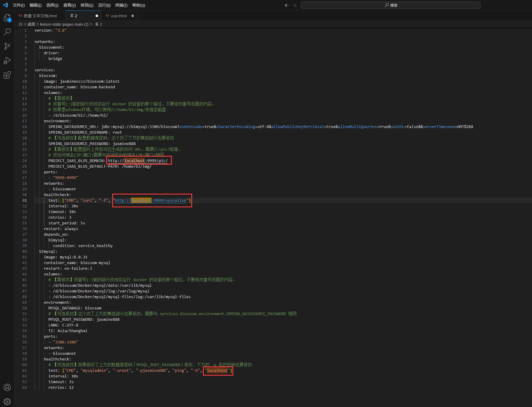Open the 文件(F) menu
This screenshot has width=532, height=407.
tap(19, 5)
